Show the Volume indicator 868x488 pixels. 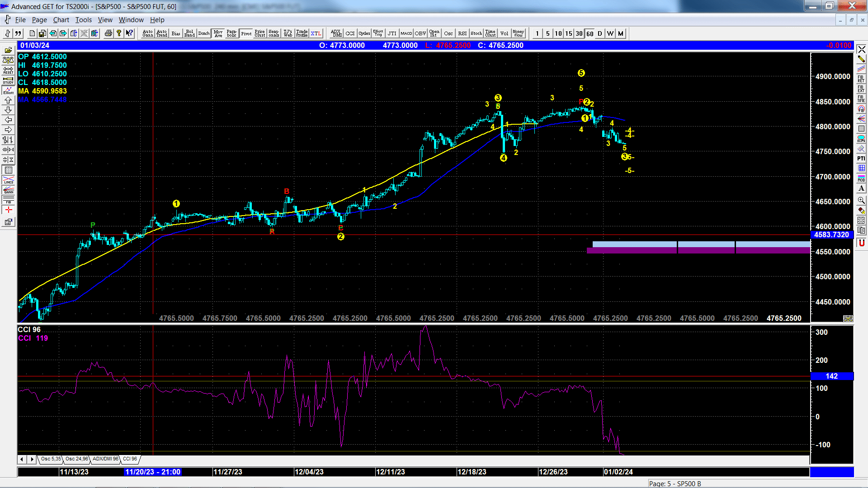tap(505, 33)
